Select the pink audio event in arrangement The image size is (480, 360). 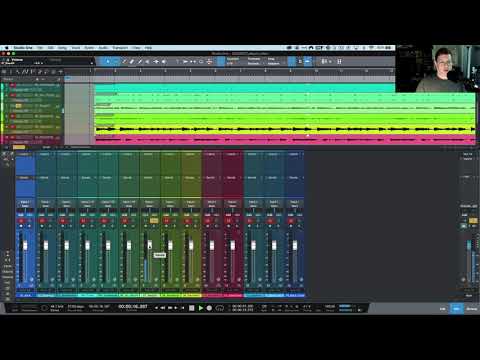pyautogui.click(x=285, y=140)
